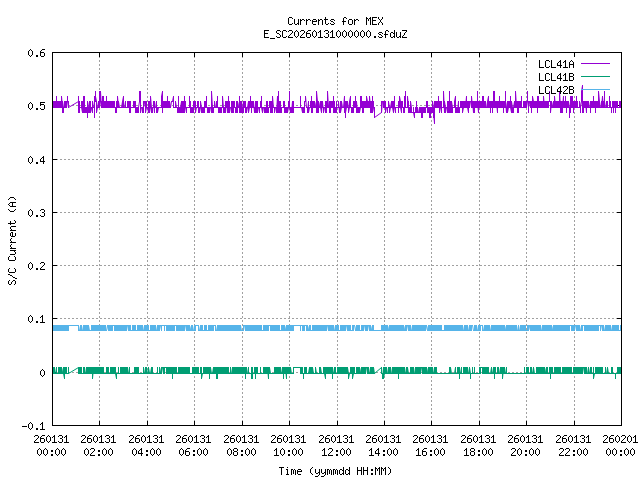The image size is (640, 480).
Task: Select the -0.1 y-axis tick label
Action: [31, 426]
